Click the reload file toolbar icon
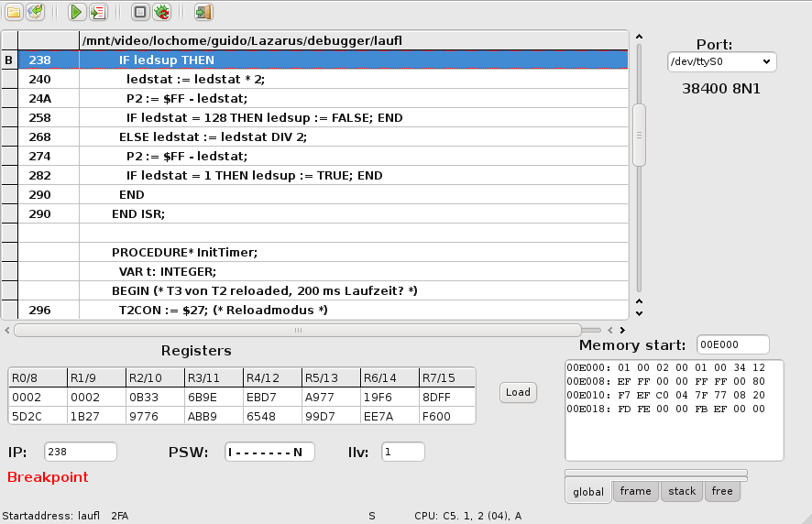The width and height of the screenshot is (812, 524). 36,12
